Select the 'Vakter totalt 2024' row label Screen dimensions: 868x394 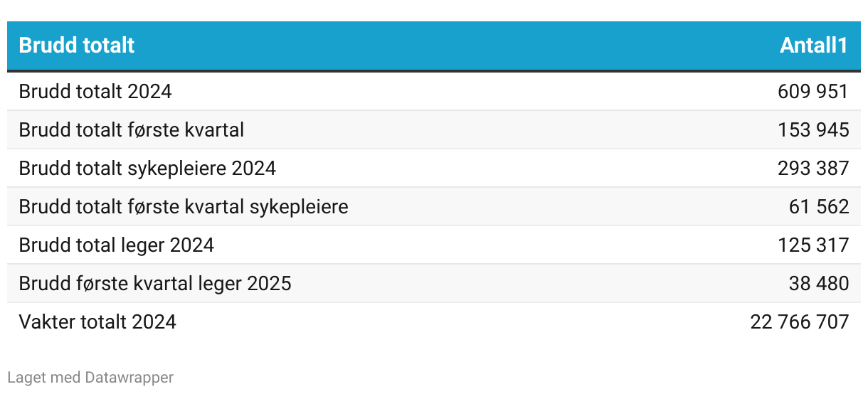[97, 322]
